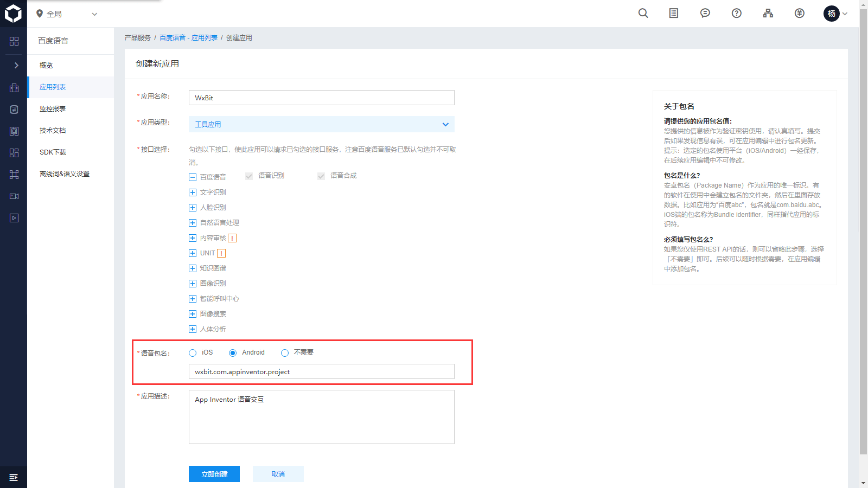Click the warning icon next to UNIT

point(221,253)
